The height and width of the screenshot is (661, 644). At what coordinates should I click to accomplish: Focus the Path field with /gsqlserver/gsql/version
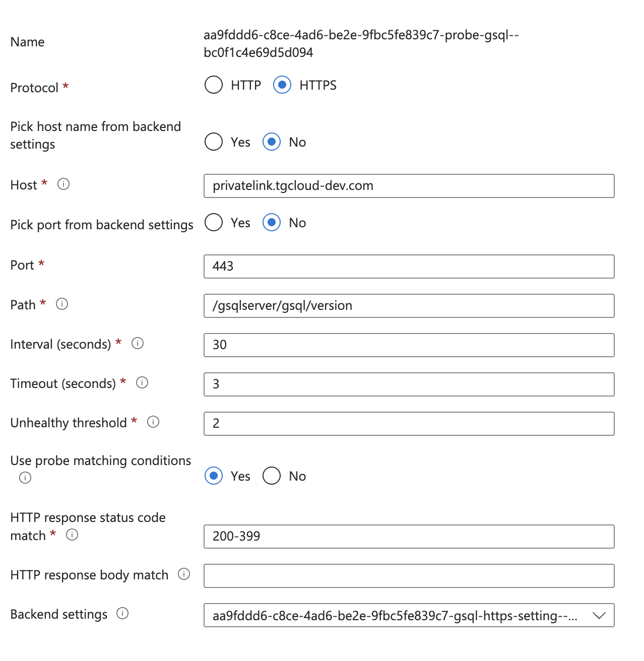tap(409, 306)
